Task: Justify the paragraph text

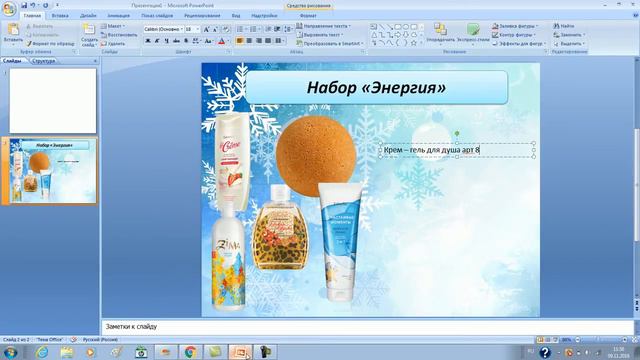Action: point(268,41)
